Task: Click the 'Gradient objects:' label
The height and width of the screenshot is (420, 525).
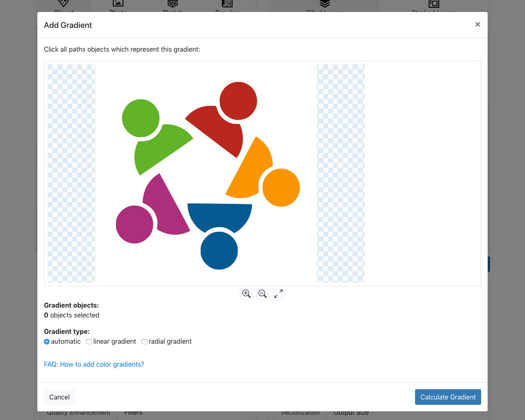Action: (x=71, y=305)
